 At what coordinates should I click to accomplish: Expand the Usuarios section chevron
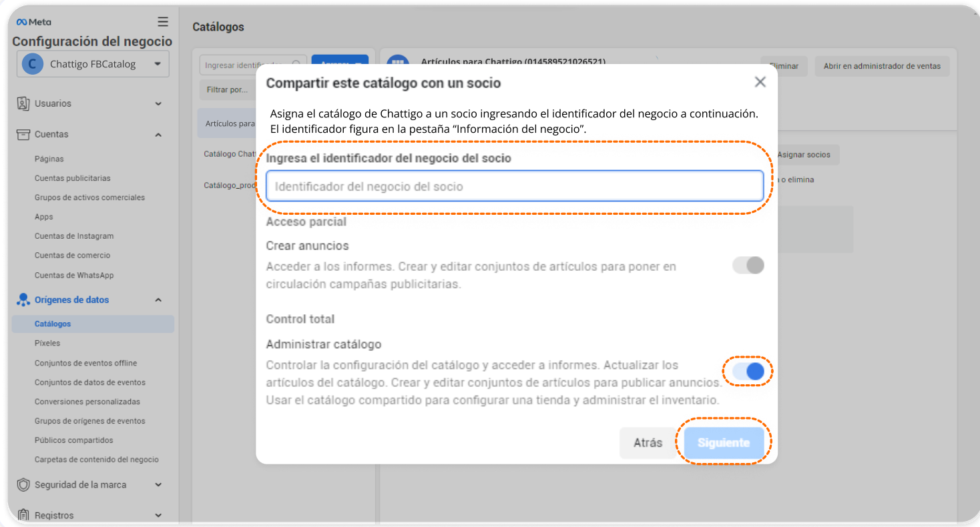click(x=158, y=104)
